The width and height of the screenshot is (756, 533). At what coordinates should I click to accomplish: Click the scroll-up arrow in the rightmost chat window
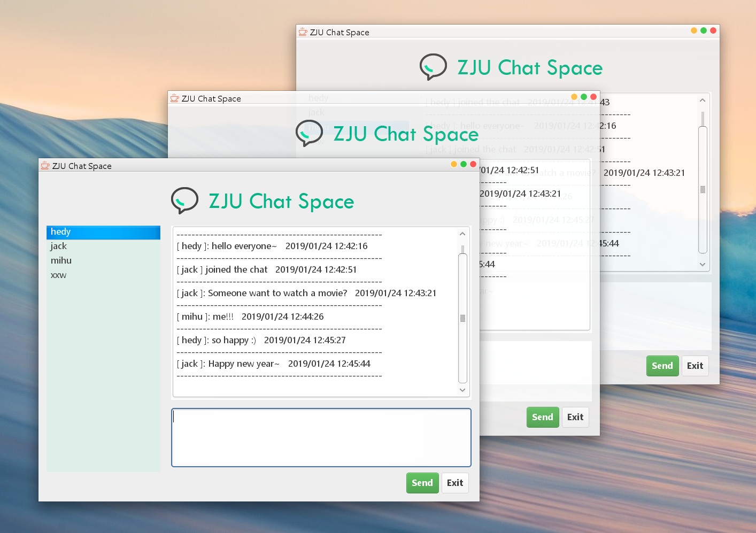click(x=702, y=99)
